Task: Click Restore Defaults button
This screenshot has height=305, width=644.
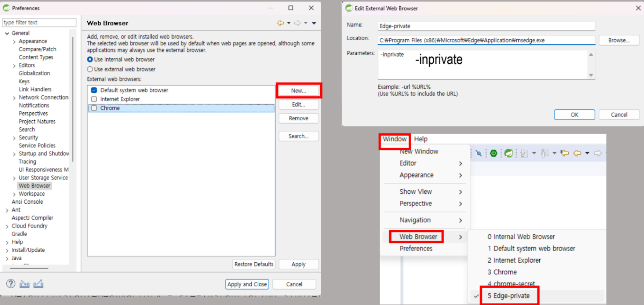Action: [254, 264]
